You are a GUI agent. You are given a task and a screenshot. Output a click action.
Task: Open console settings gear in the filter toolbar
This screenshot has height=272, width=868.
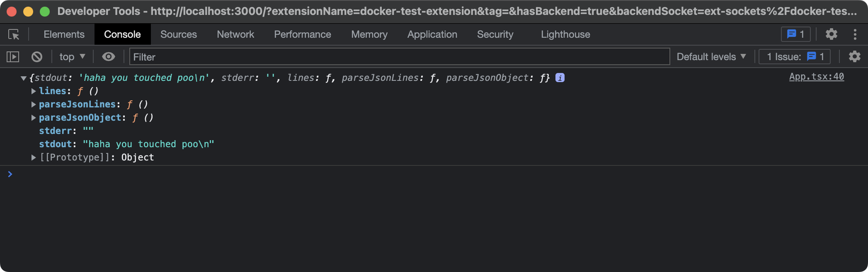tap(854, 57)
